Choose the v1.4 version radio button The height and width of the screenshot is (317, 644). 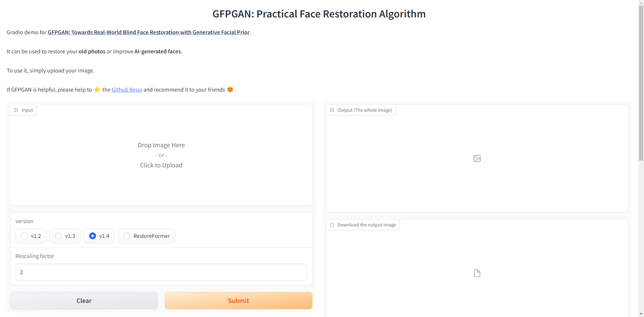pos(93,236)
